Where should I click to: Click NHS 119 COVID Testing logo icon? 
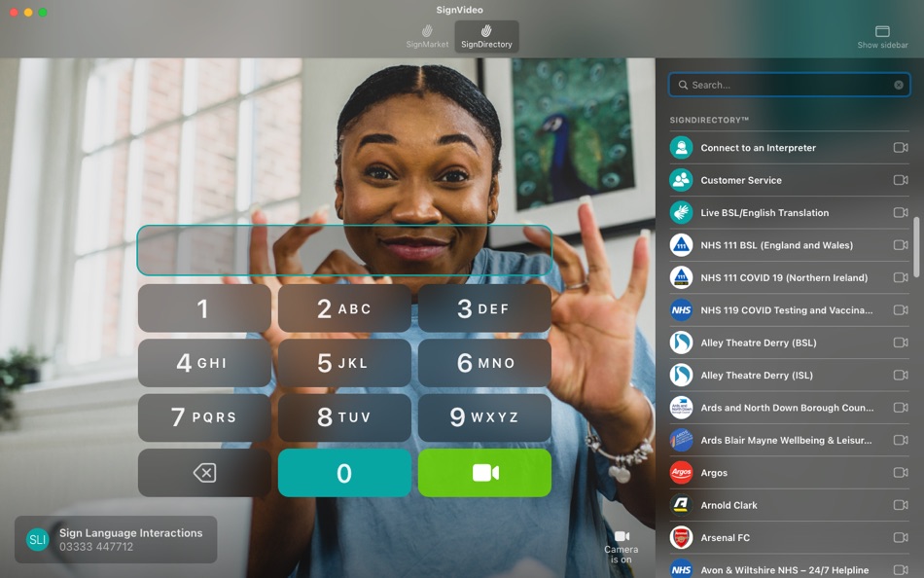[x=681, y=309]
